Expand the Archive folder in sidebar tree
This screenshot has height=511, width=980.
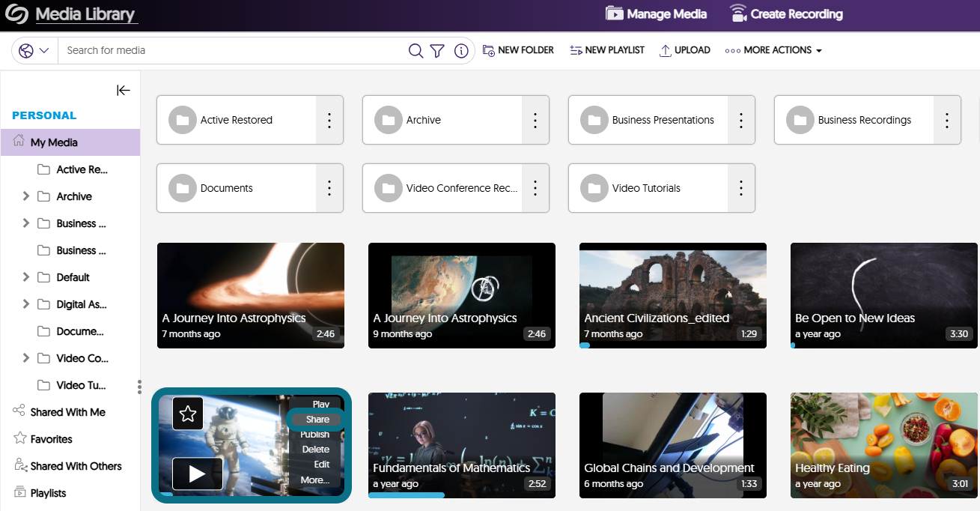tap(26, 196)
